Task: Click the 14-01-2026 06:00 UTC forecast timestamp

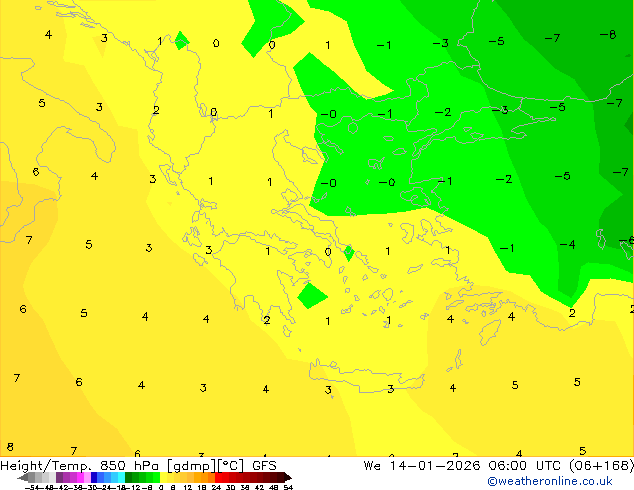Action: 474,466
